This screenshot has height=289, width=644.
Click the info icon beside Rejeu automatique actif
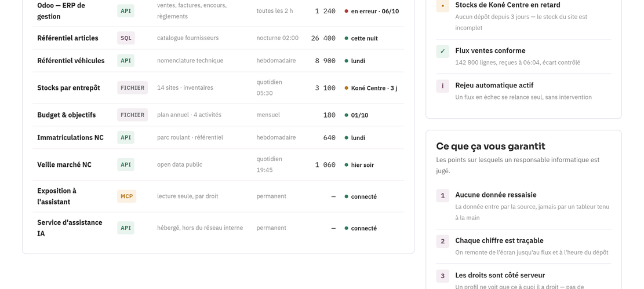coord(442,86)
